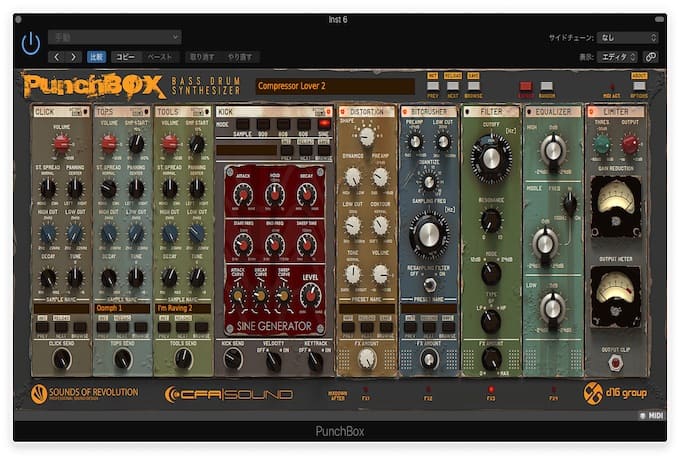Toggle the Tools module power switch

point(208,112)
